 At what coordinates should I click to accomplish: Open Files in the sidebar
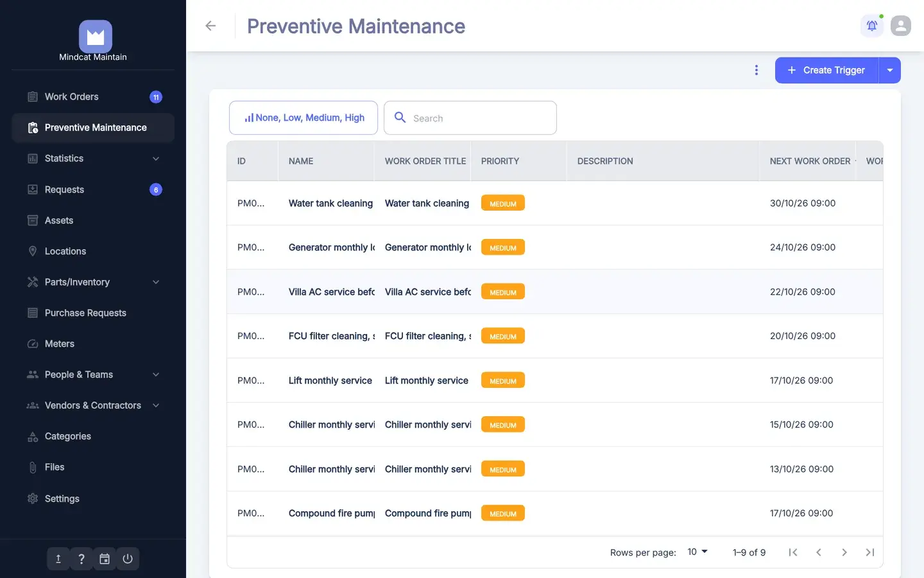pyautogui.click(x=93, y=467)
